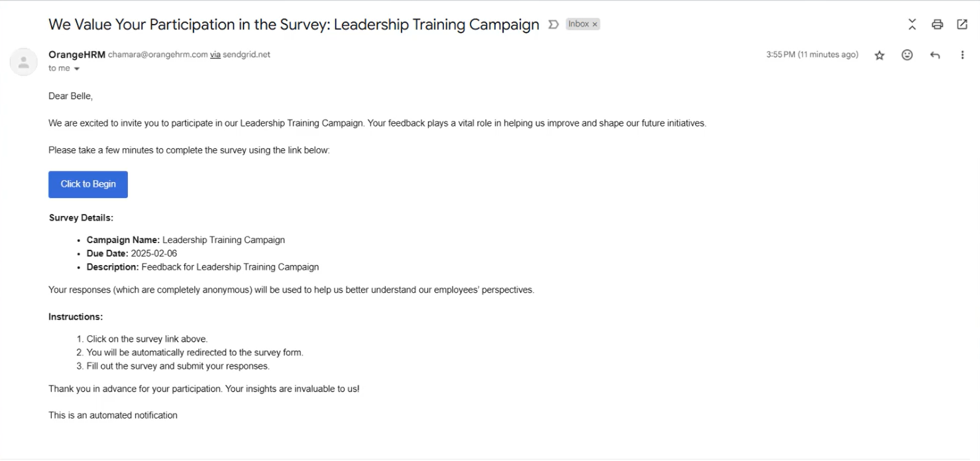Star this OrangeHRM message

879,55
